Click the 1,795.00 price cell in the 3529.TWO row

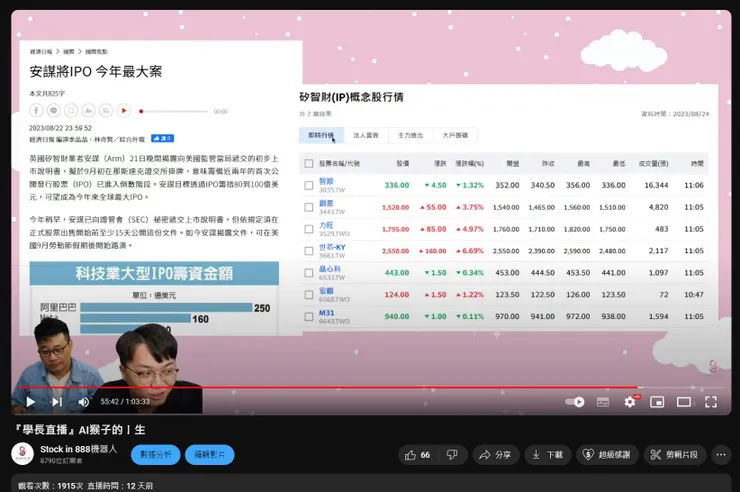395,229
